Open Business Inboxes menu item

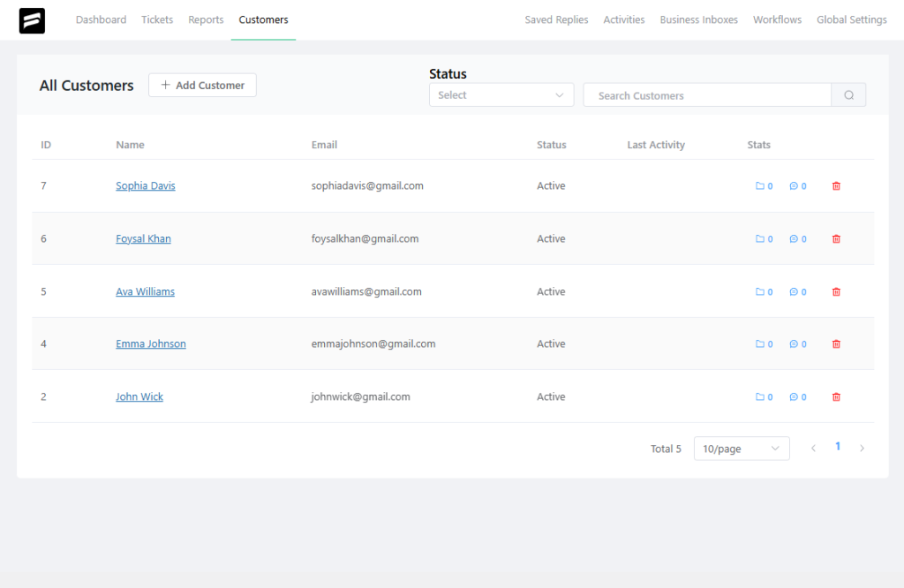[x=699, y=19]
